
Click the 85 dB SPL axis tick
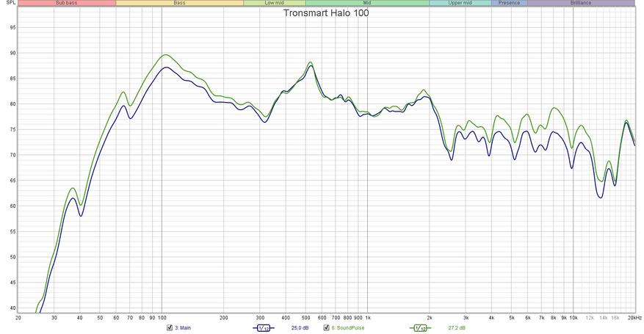point(12,79)
